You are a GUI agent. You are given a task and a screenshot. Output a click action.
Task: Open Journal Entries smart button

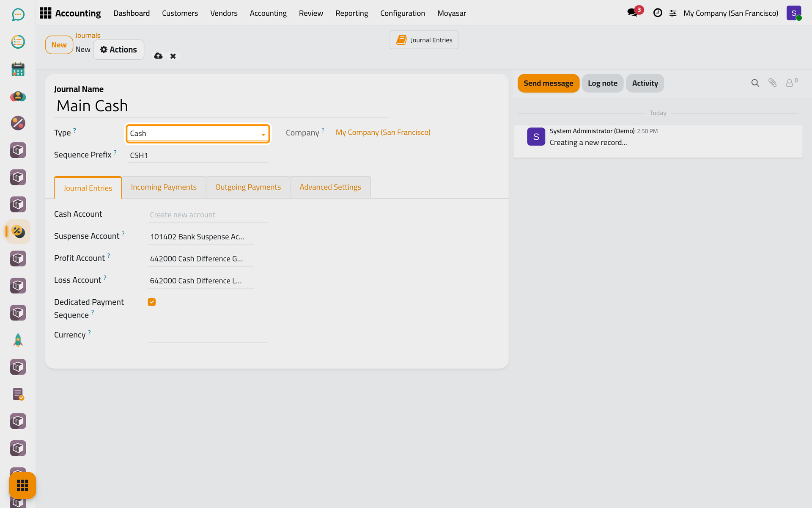(x=424, y=40)
